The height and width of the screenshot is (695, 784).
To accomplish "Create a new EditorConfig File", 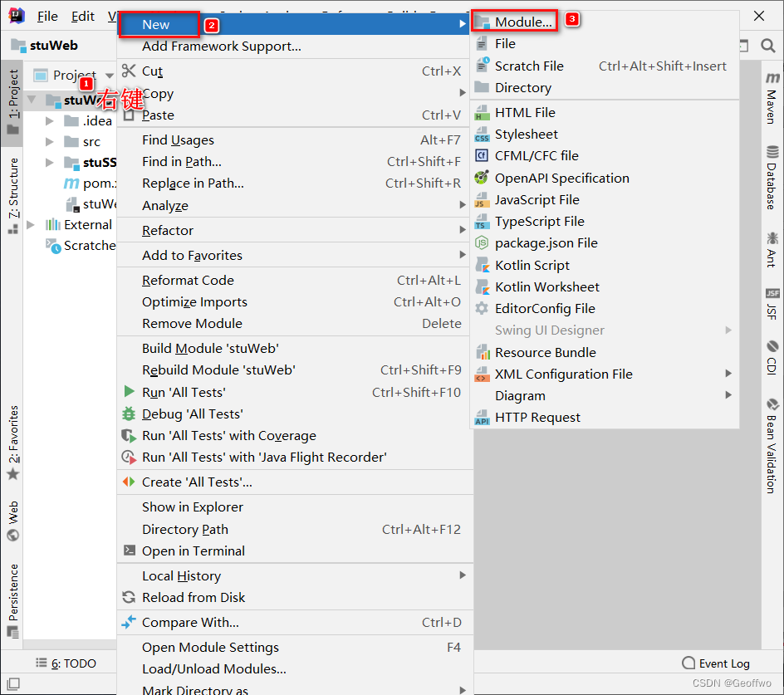I will pos(605,309).
